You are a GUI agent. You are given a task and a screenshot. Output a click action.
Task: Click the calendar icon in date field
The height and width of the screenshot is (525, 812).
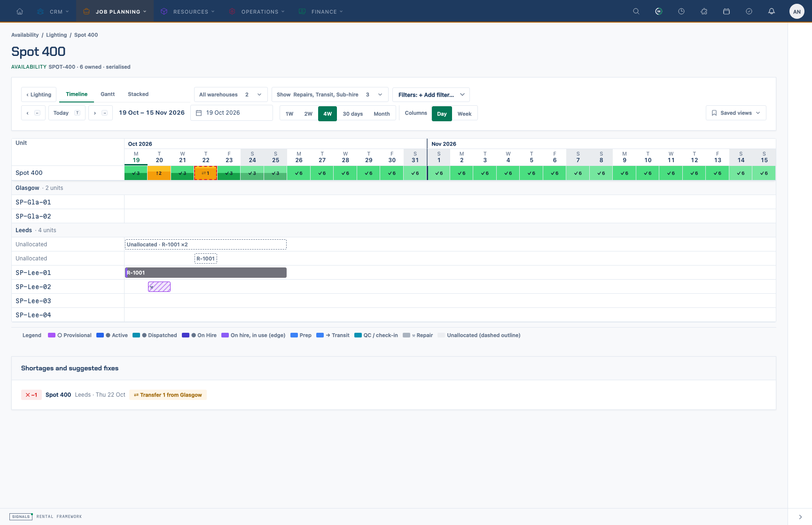click(199, 113)
